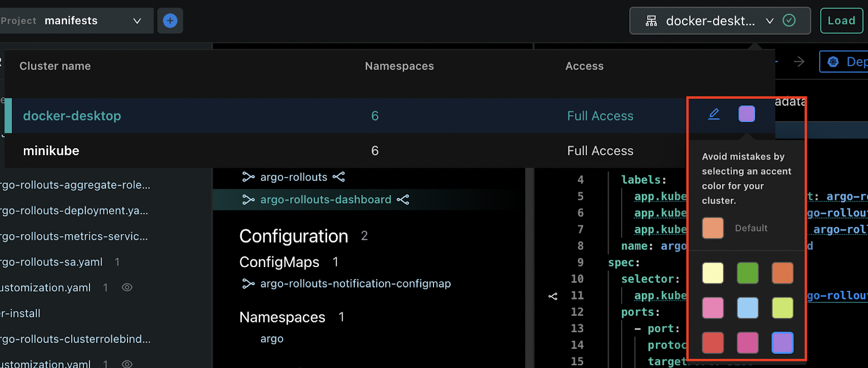Click 'labels:' on editor line 4
Image resolution: width=868 pixels, height=368 pixels.
[644, 180]
